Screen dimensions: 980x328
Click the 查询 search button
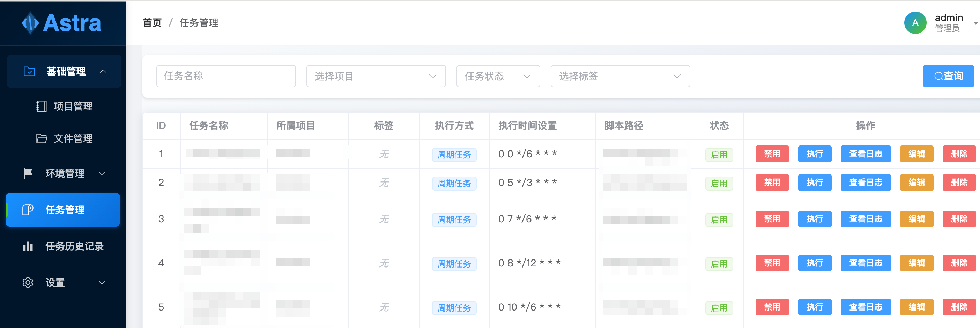click(x=948, y=76)
